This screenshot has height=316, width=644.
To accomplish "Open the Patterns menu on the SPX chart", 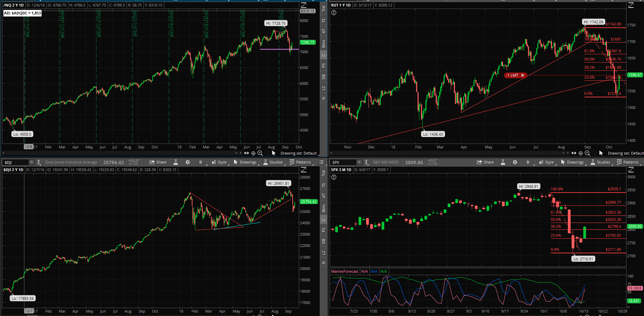I will coord(628,162).
